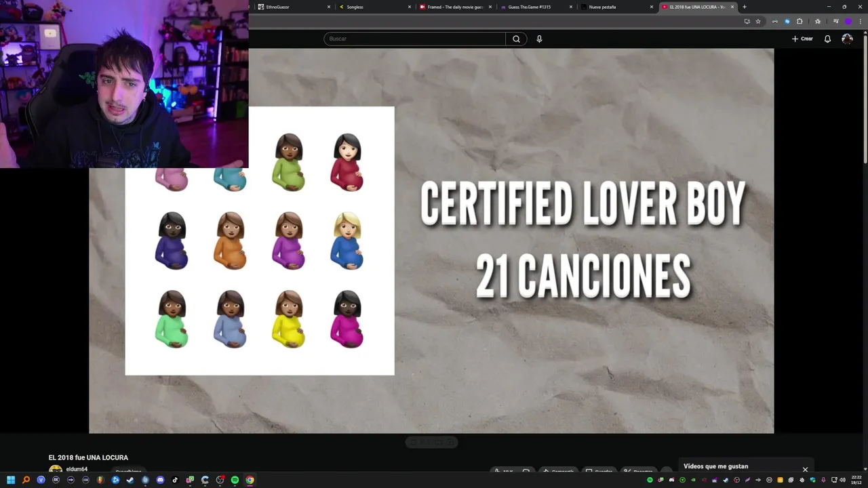This screenshot has width=868, height=488.
Task: Click the video title EL 2018 fue UNA LOCURA
Action: [88, 457]
